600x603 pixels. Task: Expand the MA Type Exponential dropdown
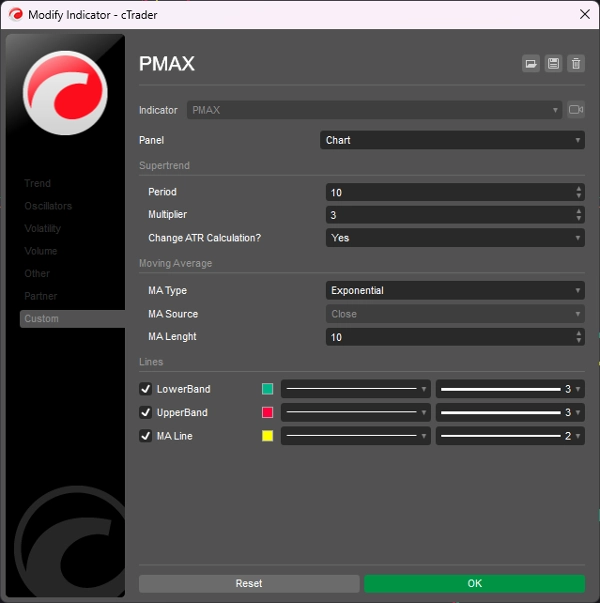click(455, 290)
